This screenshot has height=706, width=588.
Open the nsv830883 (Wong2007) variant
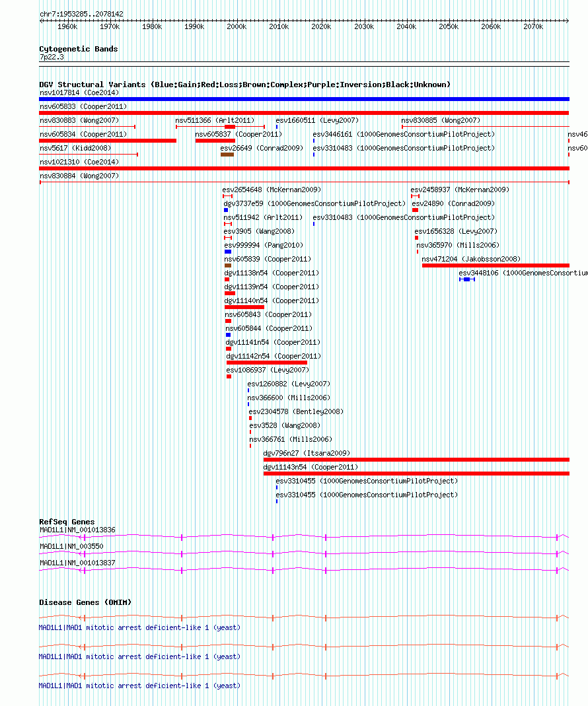(79, 121)
